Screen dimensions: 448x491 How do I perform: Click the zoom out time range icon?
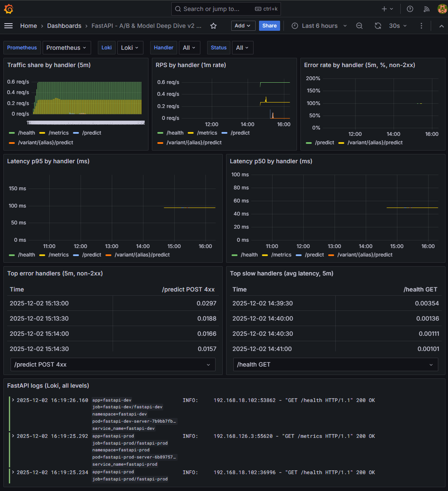[x=359, y=26]
